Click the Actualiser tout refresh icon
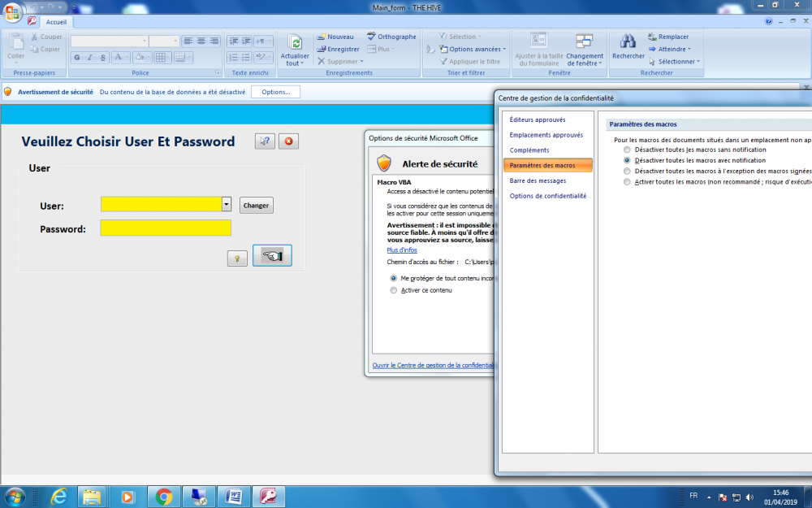812x508 pixels. click(295, 42)
